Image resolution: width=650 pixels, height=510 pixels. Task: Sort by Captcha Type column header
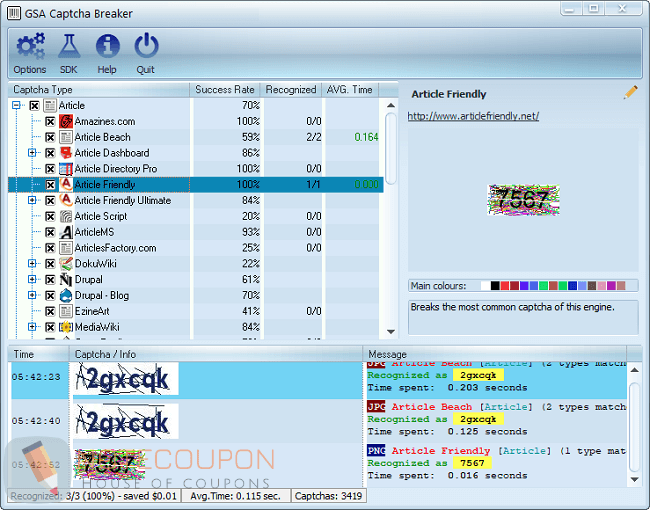tap(99, 90)
